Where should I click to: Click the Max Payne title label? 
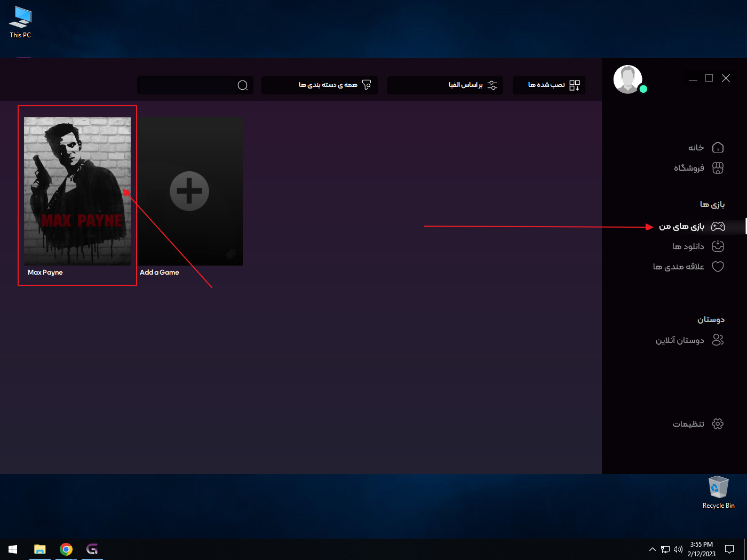(x=45, y=273)
